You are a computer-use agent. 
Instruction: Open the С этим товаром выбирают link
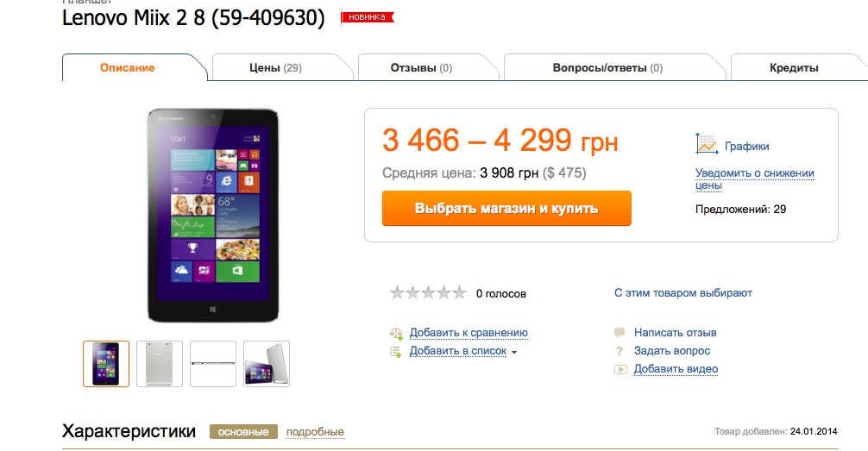(683, 292)
